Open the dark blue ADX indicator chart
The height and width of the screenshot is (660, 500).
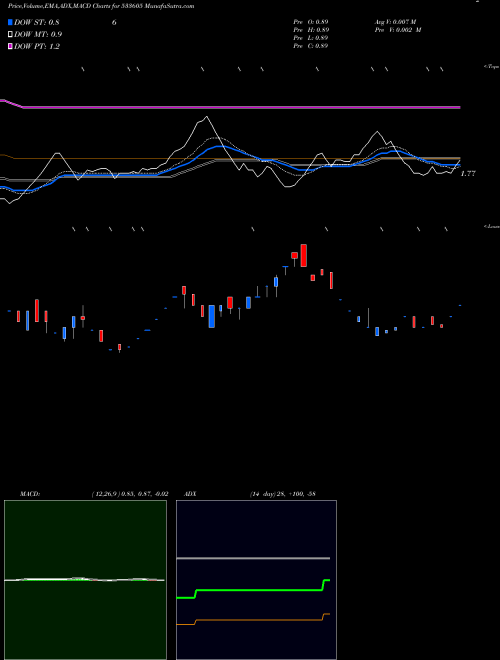point(256,580)
